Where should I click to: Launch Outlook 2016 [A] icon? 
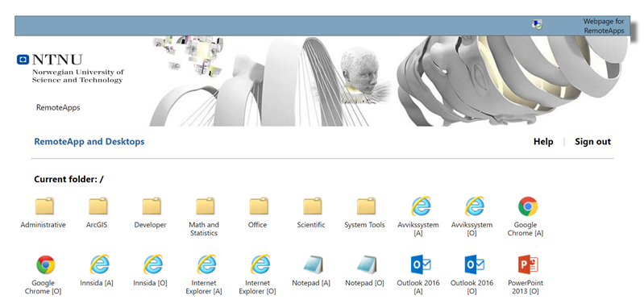coord(421,264)
